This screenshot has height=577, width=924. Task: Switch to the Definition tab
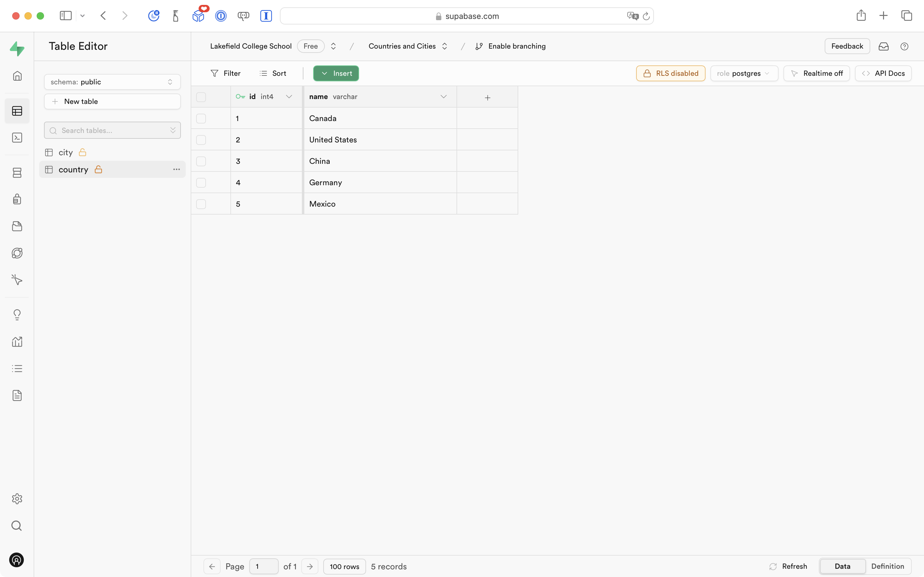[x=887, y=566]
